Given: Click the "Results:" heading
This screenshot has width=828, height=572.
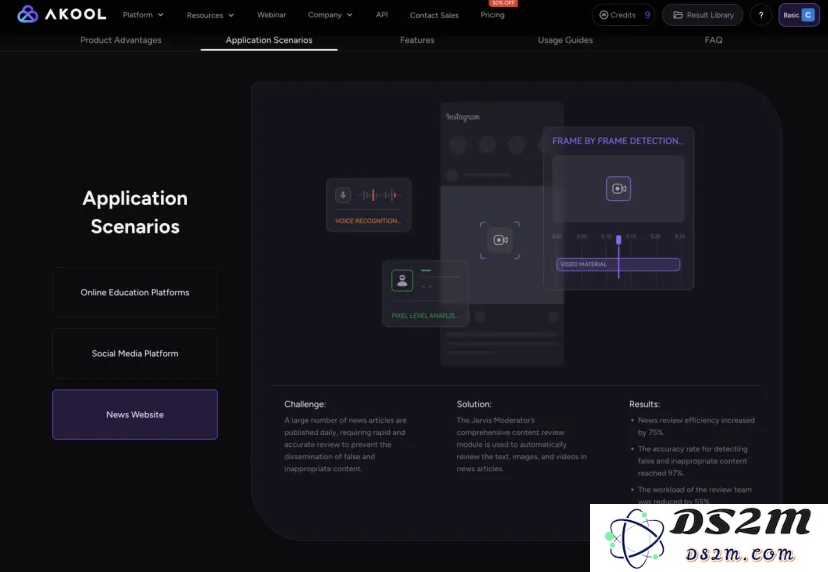Looking at the screenshot, I should tap(644, 404).
